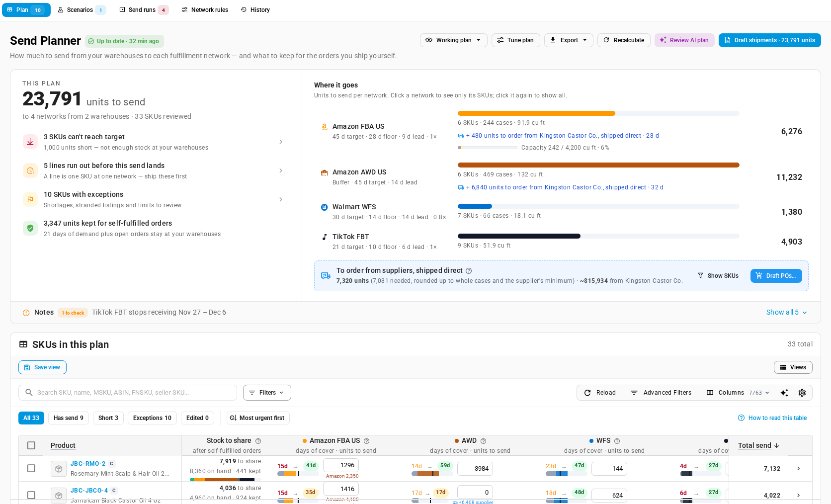Click help icon beside shipped direct heading
Screen dimensions: 831x504
(469, 271)
